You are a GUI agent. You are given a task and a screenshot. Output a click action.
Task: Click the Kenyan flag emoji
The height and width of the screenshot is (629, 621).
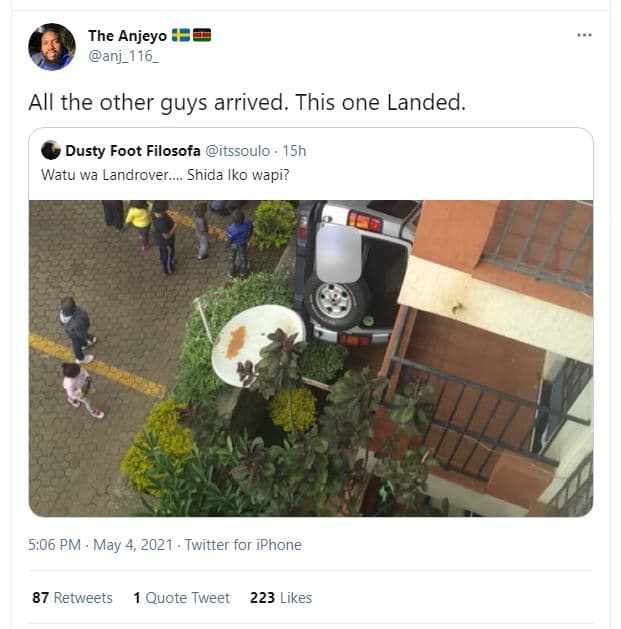(201, 36)
